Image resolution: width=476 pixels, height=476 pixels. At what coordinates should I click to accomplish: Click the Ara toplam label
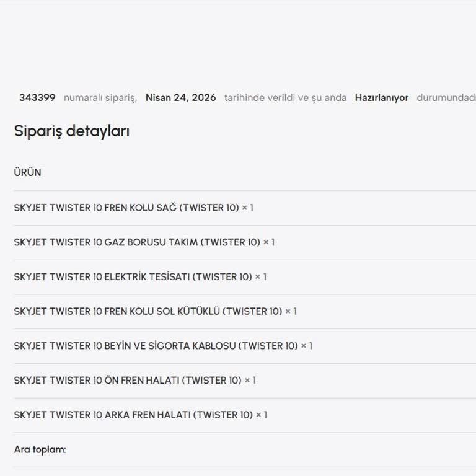[40, 449]
